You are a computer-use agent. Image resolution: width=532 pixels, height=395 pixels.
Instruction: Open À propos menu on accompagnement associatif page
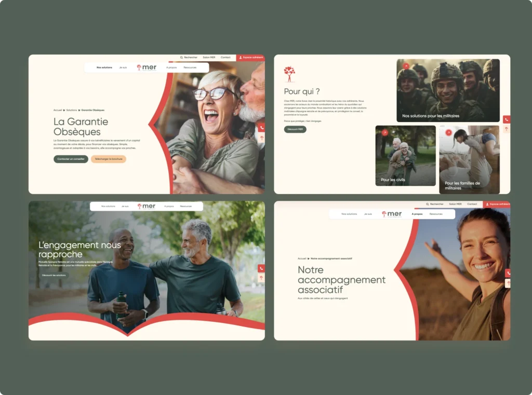[x=417, y=214]
